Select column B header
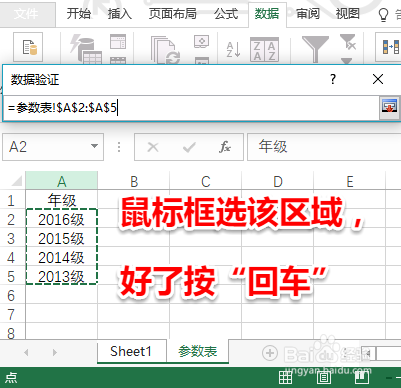 [x=134, y=181]
